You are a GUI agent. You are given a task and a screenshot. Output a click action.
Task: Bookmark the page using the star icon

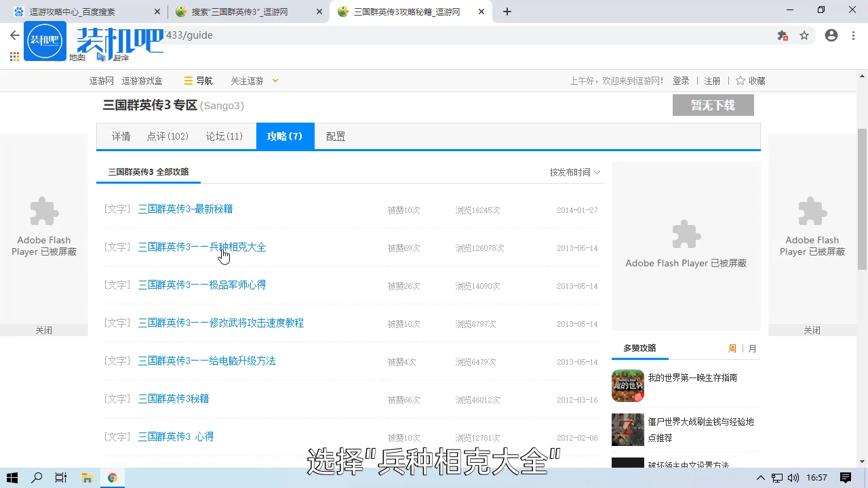(804, 35)
